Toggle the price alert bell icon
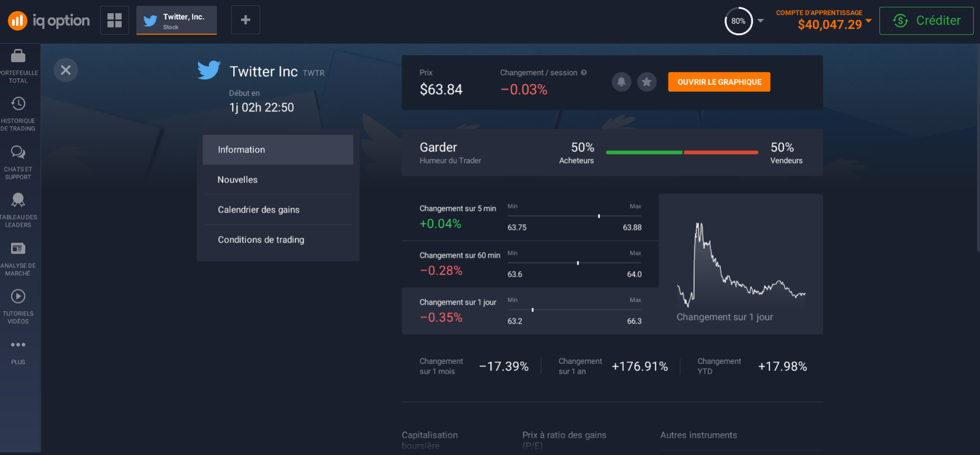 [x=622, y=82]
